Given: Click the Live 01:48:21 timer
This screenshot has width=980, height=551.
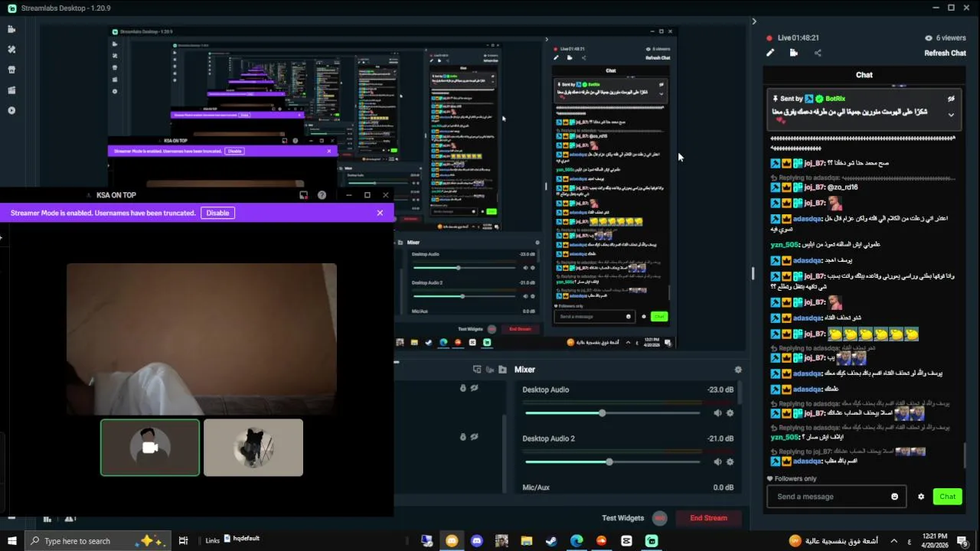Looking at the screenshot, I should pyautogui.click(x=799, y=37).
